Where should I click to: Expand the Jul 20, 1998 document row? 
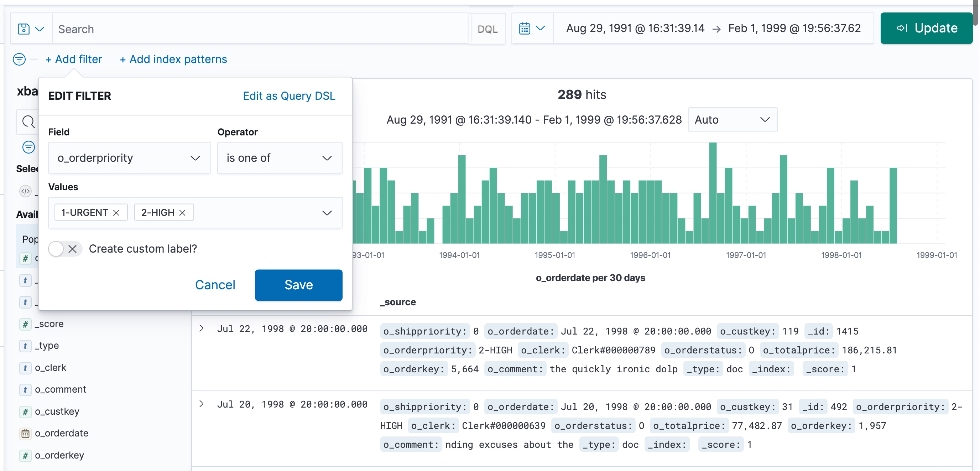[202, 404]
